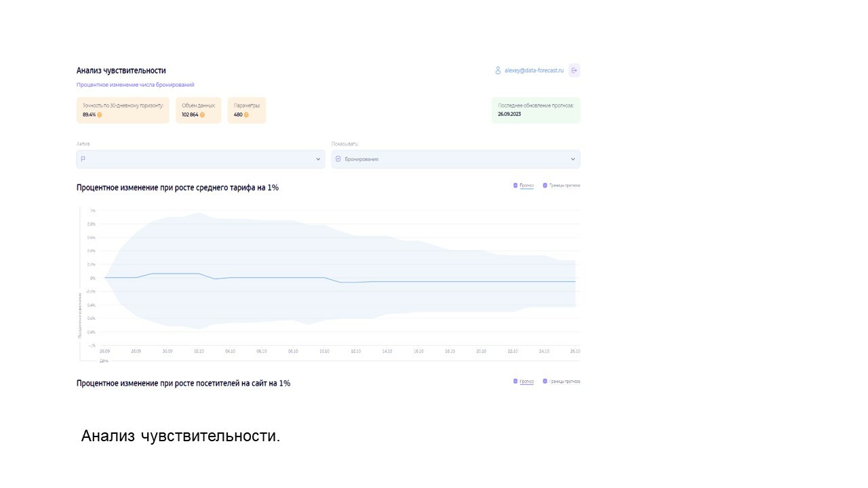Viewport: 868px width, 488px height.
Task: Click the heading about роста посетителей на сайт на 1%
Action: [184, 384]
